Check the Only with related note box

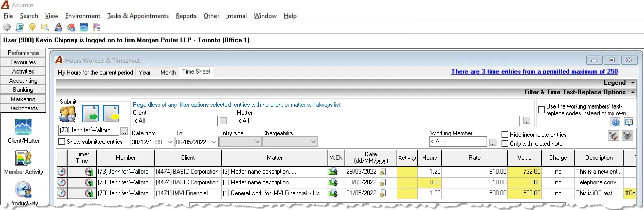pyautogui.click(x=505, y=144)
